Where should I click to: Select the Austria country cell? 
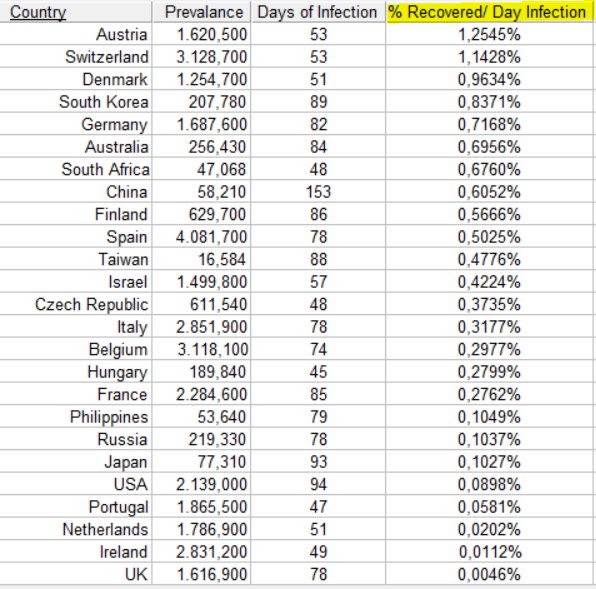pos(122,35)
